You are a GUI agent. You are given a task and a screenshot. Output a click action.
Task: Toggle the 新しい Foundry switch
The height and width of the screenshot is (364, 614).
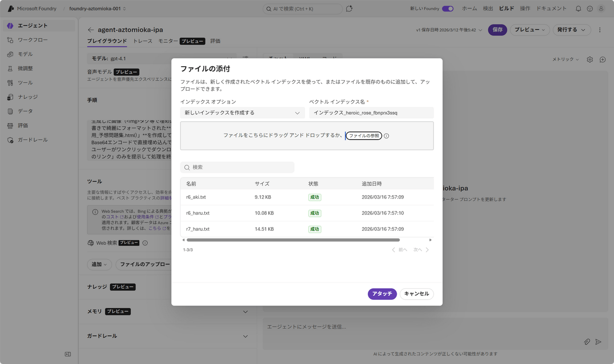448,9
